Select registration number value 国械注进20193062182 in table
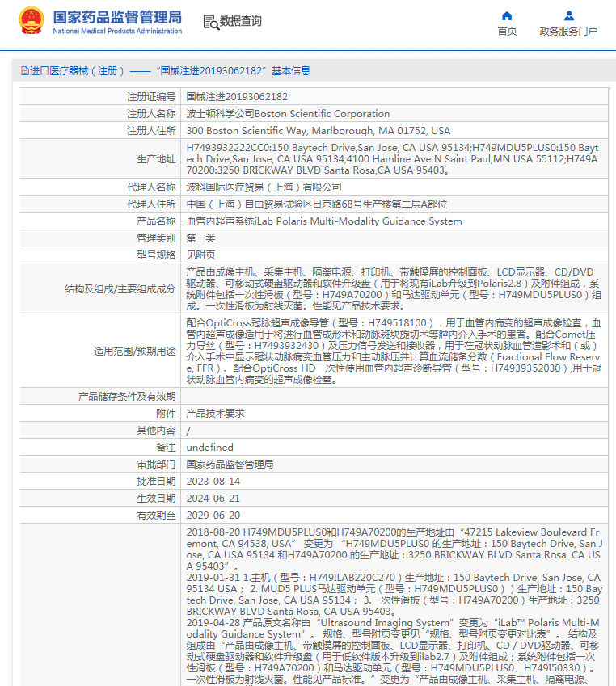This screenshot has height=686, width=616. 237,97
